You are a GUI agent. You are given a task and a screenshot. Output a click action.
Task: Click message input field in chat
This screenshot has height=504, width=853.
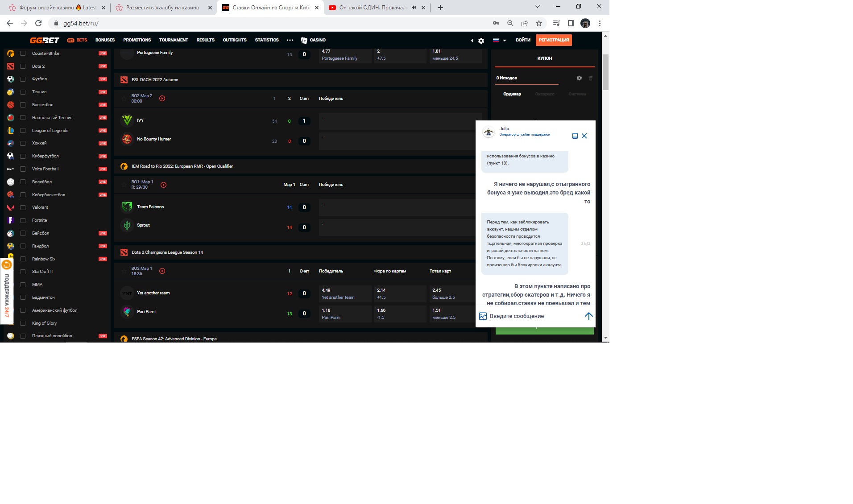point(535,316)
